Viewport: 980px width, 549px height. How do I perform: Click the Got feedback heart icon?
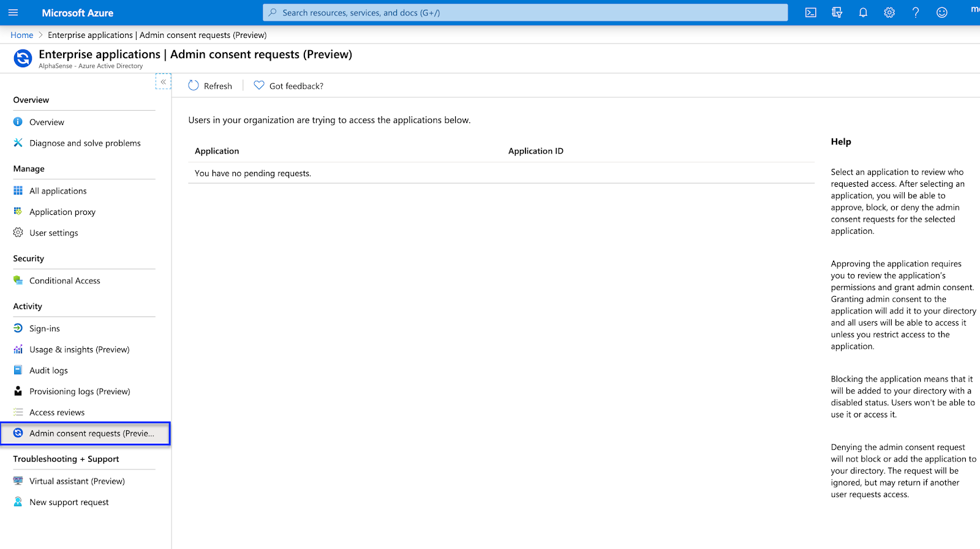tap(259, 86)
